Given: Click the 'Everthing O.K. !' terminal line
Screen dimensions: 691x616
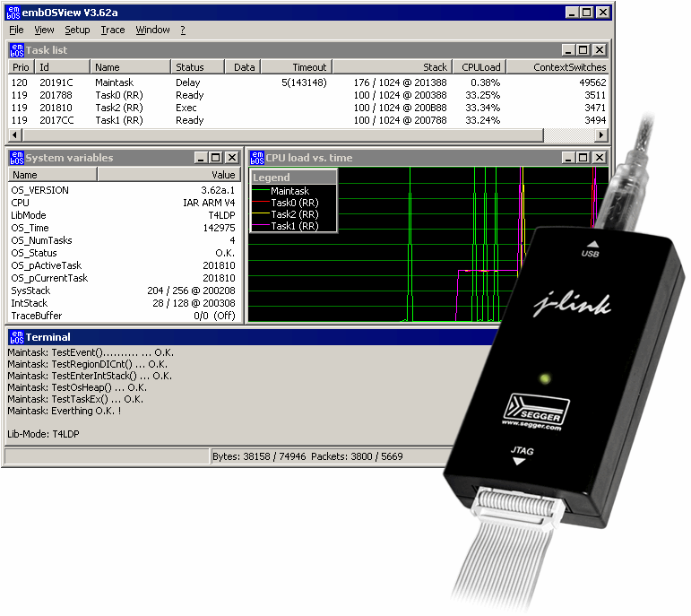Looking at the screenshot, I should (65, 411).
